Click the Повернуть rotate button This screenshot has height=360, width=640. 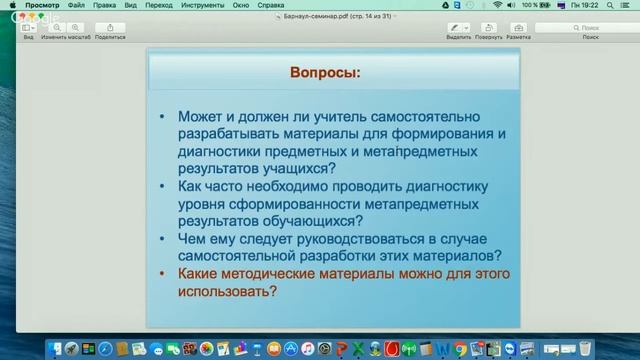[x=489, y=28]
